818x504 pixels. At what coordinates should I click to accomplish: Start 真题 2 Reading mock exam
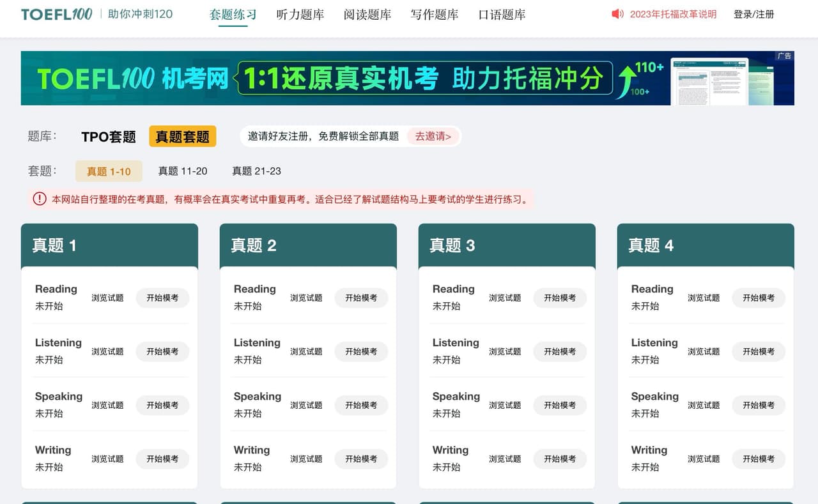click(x=361, y=298)
